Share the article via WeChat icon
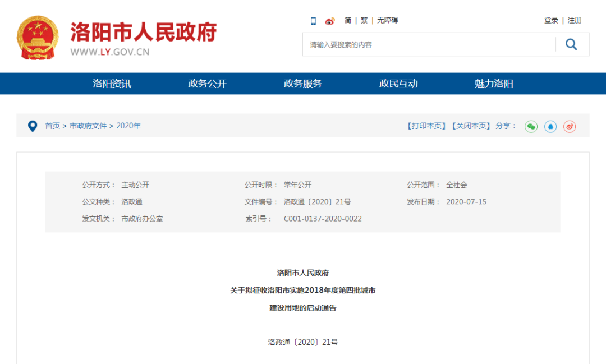This screenshot has width=606, height=364. [x=531, y=127]
